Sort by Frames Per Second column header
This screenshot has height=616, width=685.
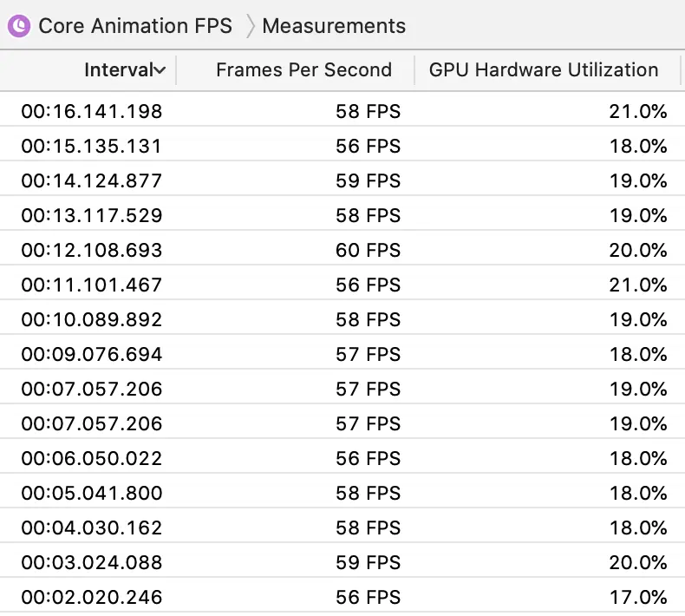click(x=303, y=70)
